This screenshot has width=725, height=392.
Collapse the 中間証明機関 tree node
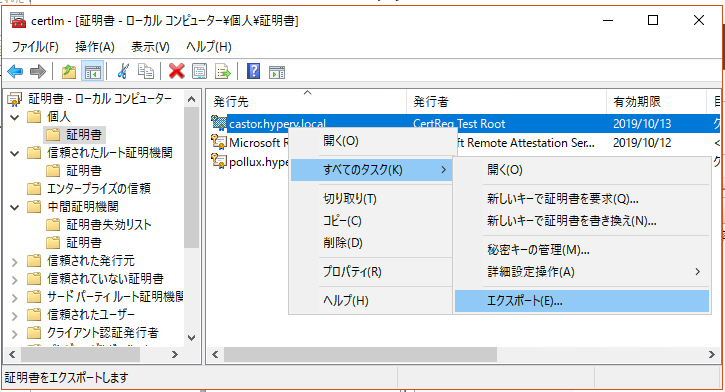tap(15, 207)
